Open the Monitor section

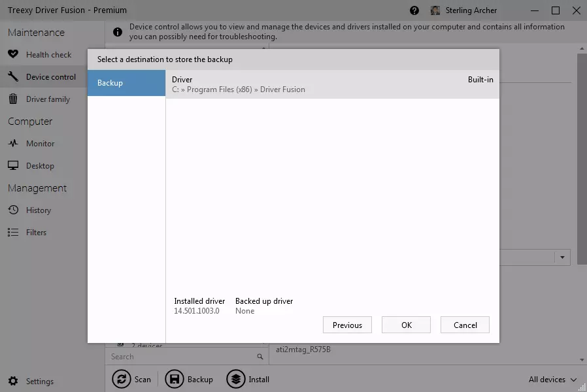click(40, 144)
